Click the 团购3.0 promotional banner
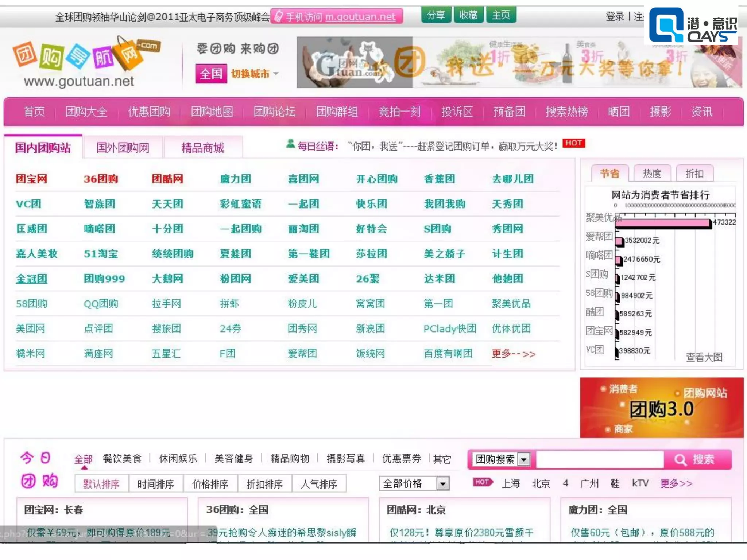747x560 pixels. click(661, 408)
